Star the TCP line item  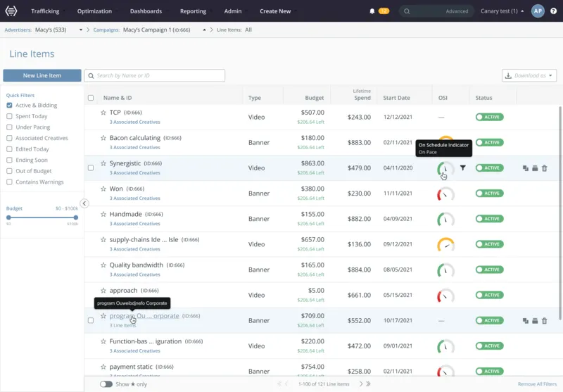pyautogui.click(x=103, y=113)
